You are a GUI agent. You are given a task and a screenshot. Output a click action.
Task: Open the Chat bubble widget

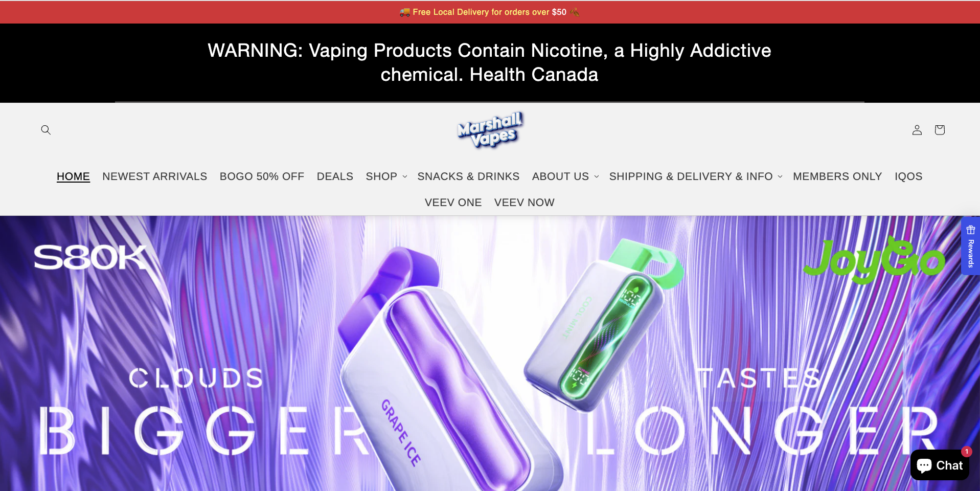[x=940, y=465]
